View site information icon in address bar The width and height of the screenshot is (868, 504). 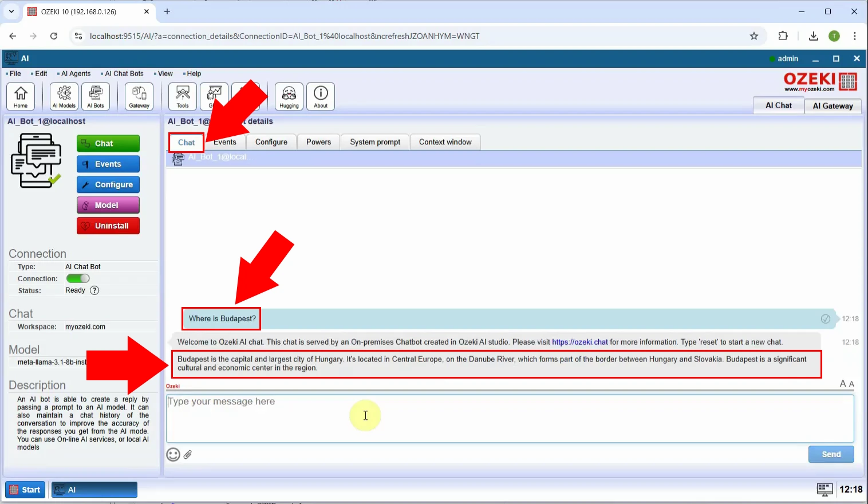[x=78, y=36]
